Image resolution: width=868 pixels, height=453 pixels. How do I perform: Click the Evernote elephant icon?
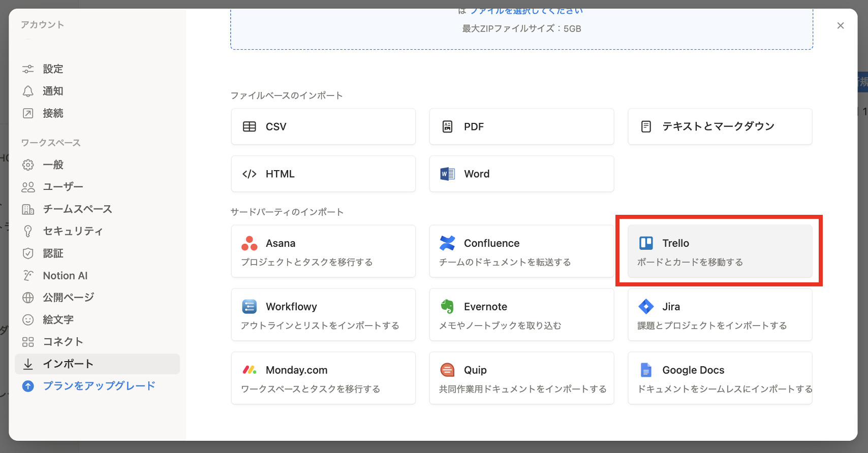pos(447,307)
